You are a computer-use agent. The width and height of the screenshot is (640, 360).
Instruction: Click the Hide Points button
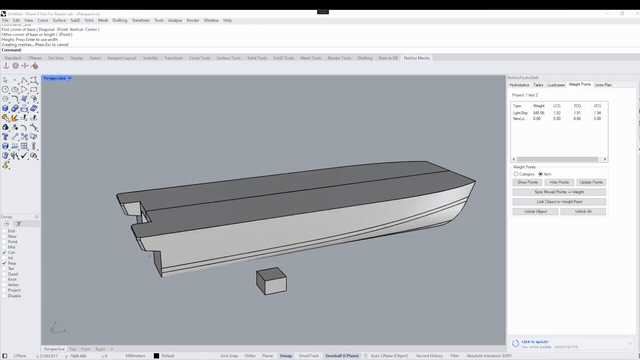[x=559, y=182]
